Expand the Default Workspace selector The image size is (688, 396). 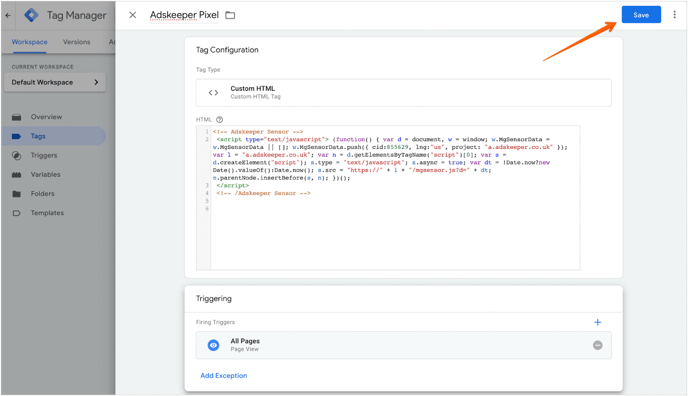(55, 82)
